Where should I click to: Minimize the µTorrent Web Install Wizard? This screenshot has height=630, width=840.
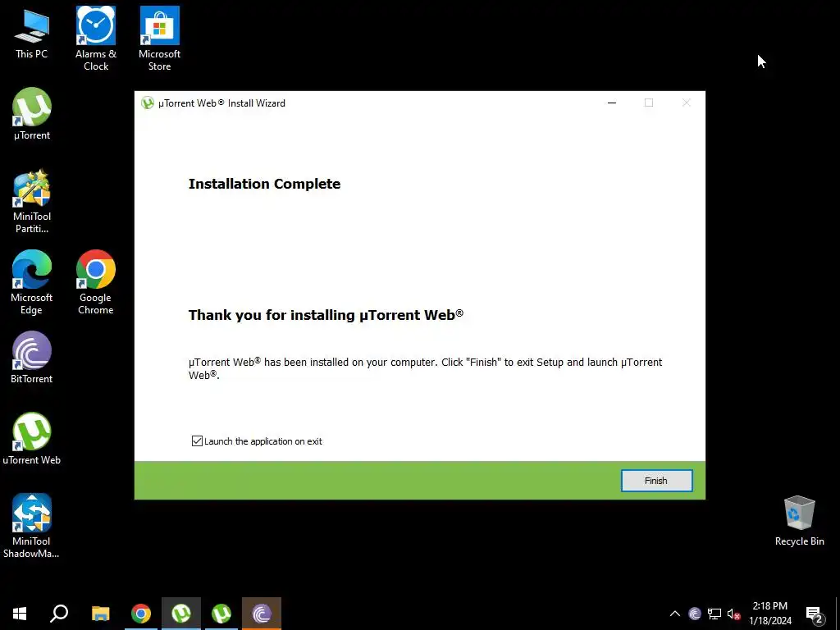pos(612,103)
